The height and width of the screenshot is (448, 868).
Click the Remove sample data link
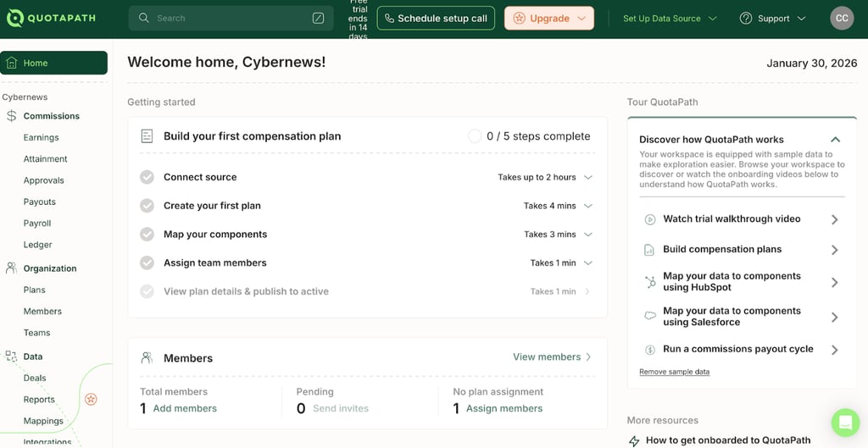[674, 372]
